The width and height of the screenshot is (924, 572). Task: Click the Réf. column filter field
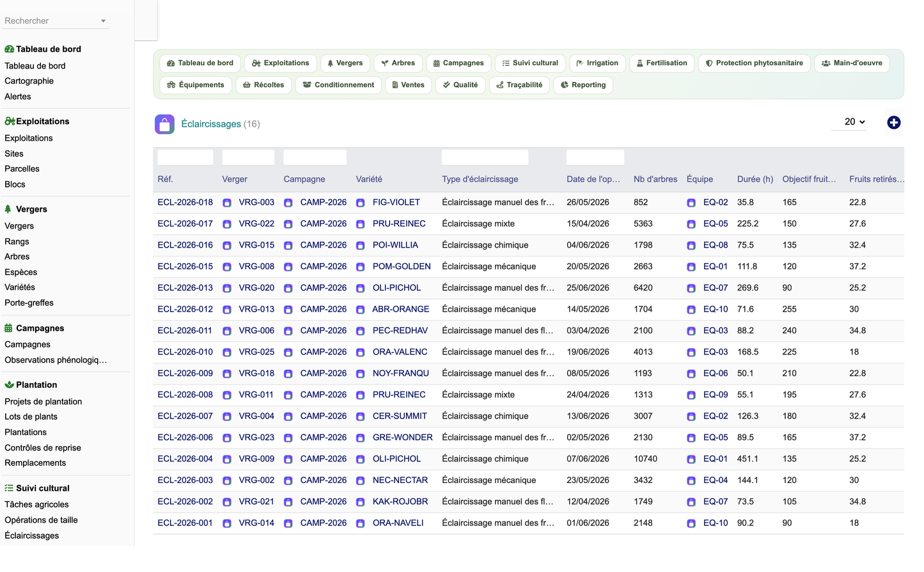point(185,157)
